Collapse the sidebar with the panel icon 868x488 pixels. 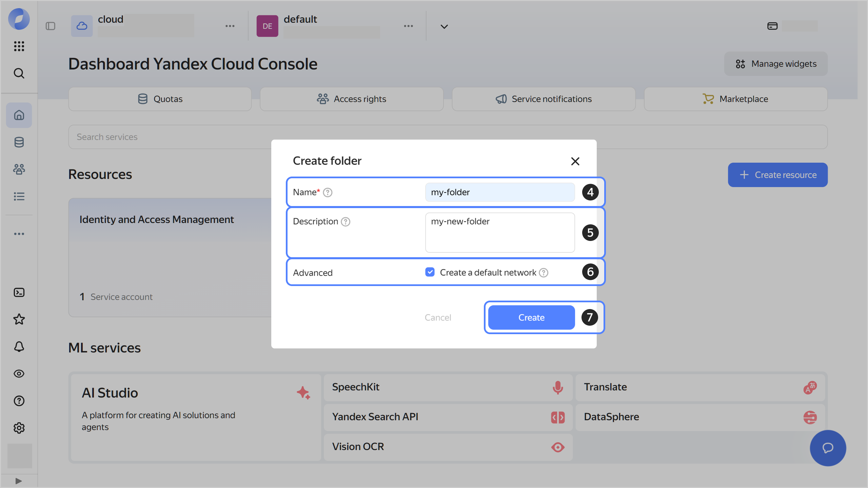coord(51,26)
